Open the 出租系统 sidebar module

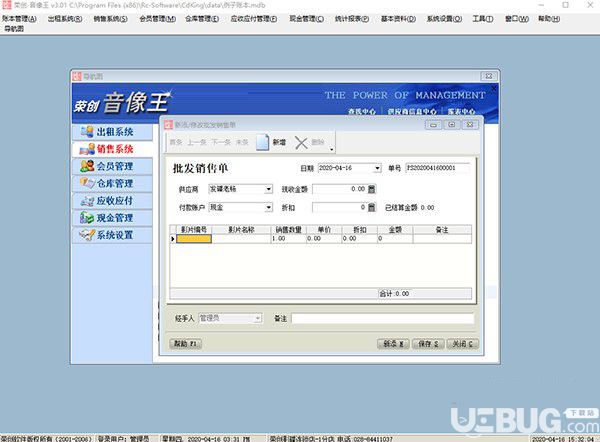pyautogui.click(x=112, y=132)
